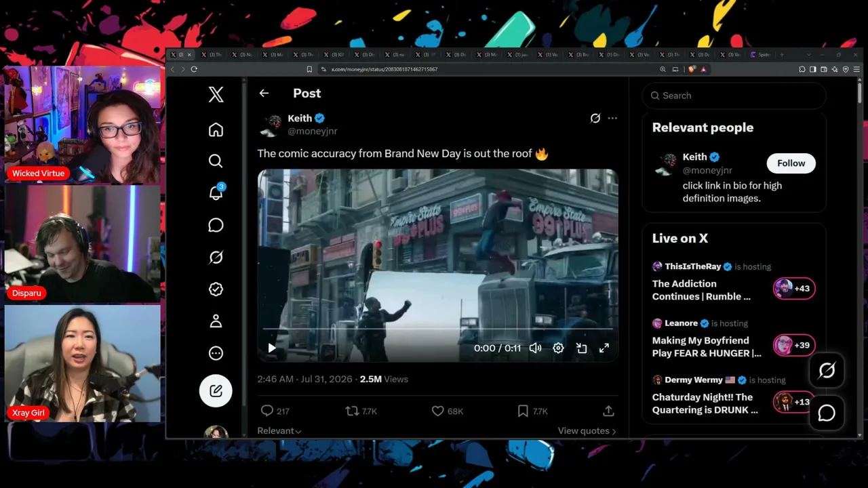Bookmark the post

click(x=532, y=411)
